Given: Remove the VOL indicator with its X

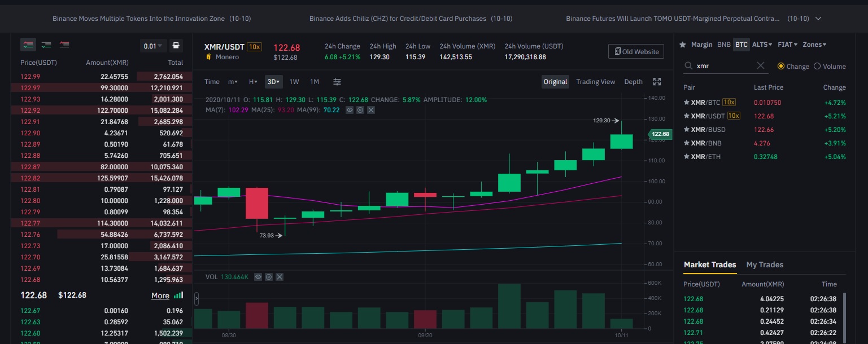Looking at the screenshot, I should pos(280,277).
